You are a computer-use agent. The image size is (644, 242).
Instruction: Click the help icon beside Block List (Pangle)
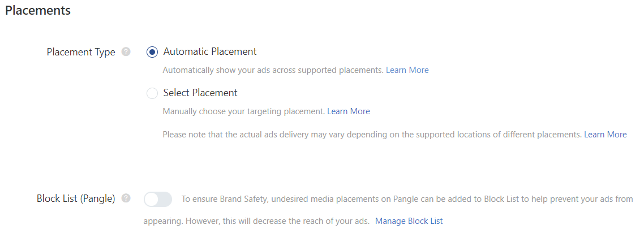pyautogui.click(x=126, y=198)
